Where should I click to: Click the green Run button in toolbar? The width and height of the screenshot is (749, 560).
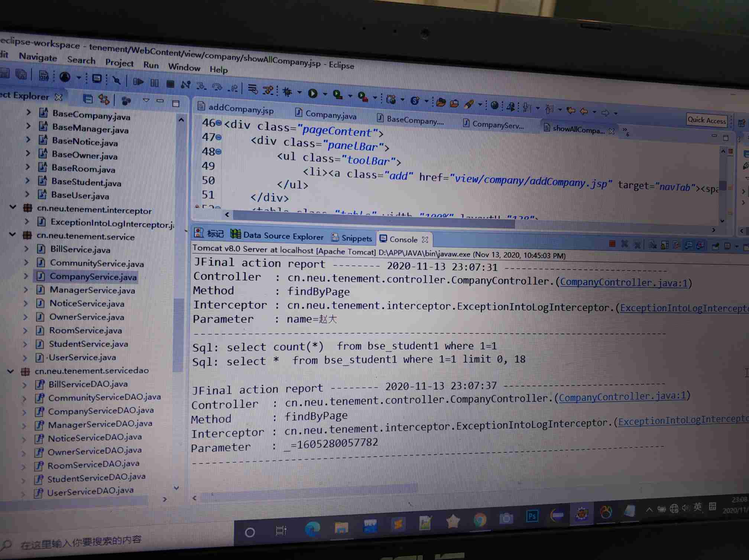coord(313,94)
